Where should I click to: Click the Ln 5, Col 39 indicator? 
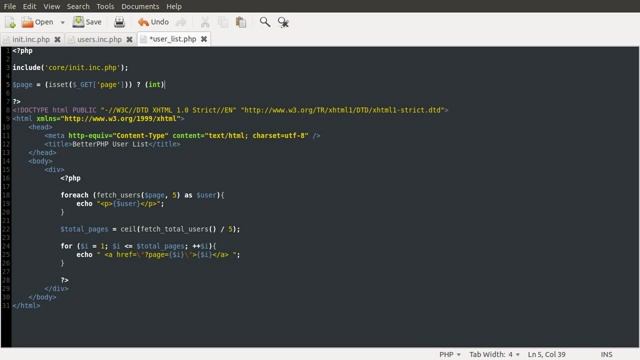(x=547, y=354)
